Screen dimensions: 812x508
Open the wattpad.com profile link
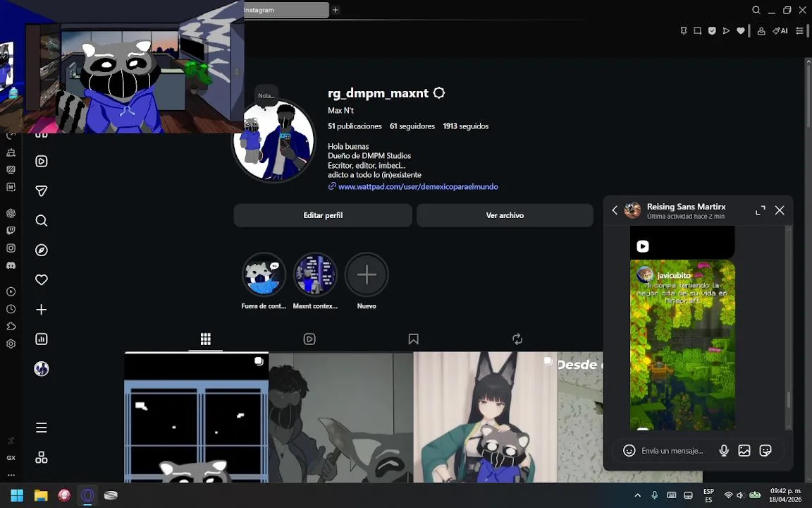tap(418, 186)
